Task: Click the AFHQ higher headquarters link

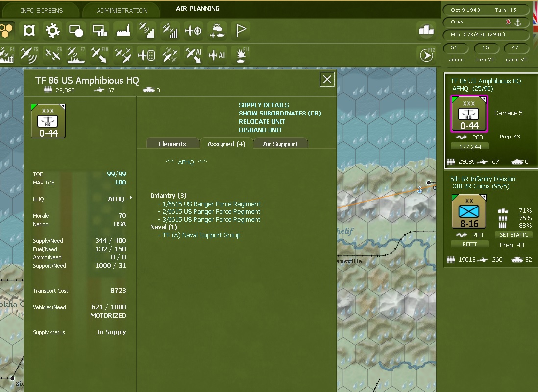Action: coord(186,162)
